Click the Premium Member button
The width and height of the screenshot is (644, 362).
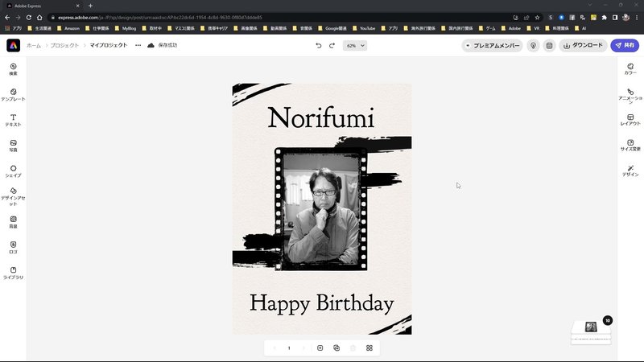(492, 46)
